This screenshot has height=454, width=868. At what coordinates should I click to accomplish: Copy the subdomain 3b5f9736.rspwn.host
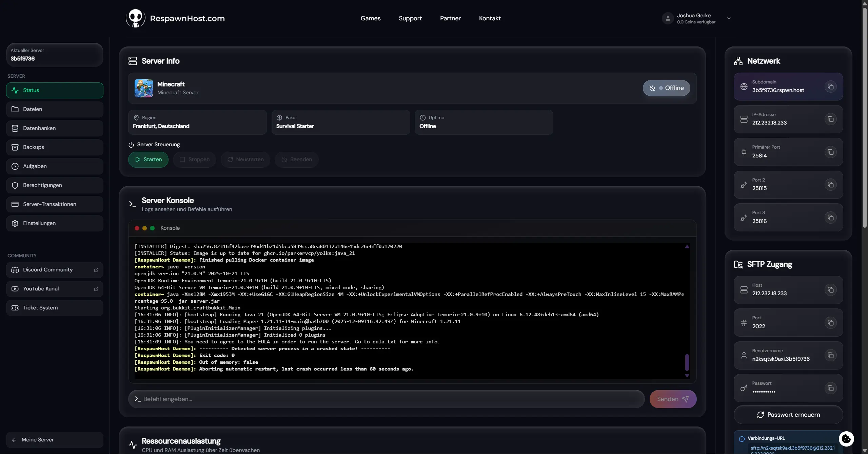coord(830,86)
